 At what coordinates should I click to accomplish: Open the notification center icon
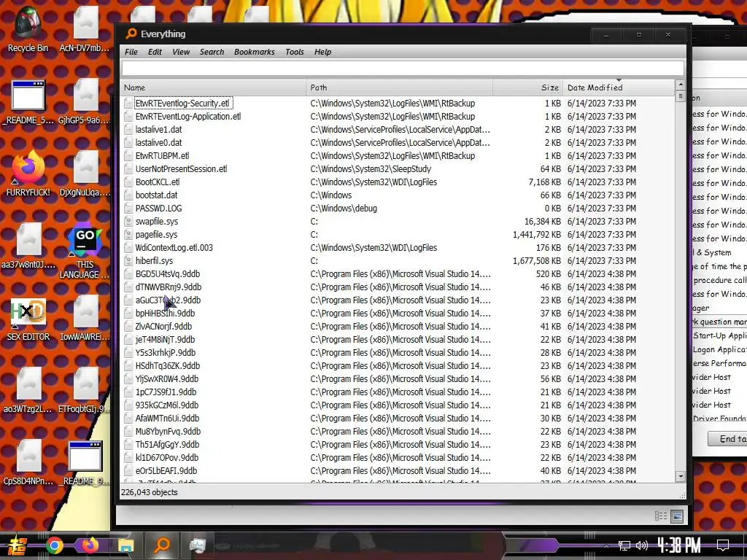(723, 545)
